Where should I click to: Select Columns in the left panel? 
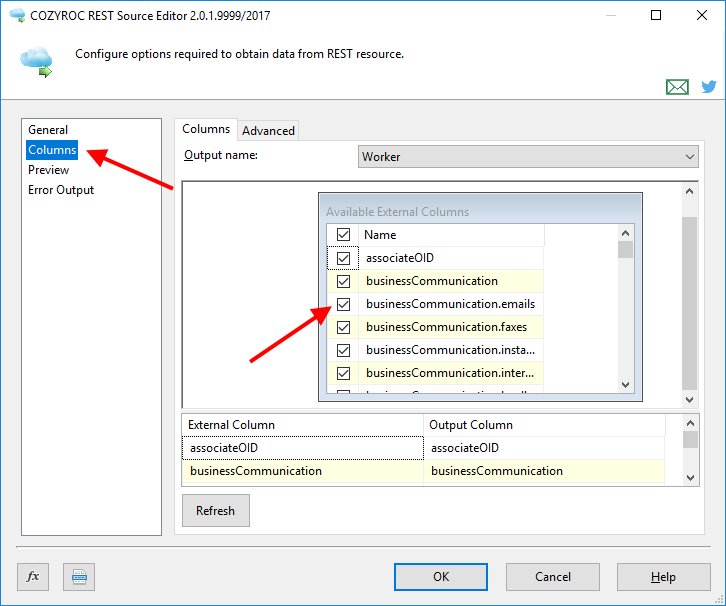point(52,150)
